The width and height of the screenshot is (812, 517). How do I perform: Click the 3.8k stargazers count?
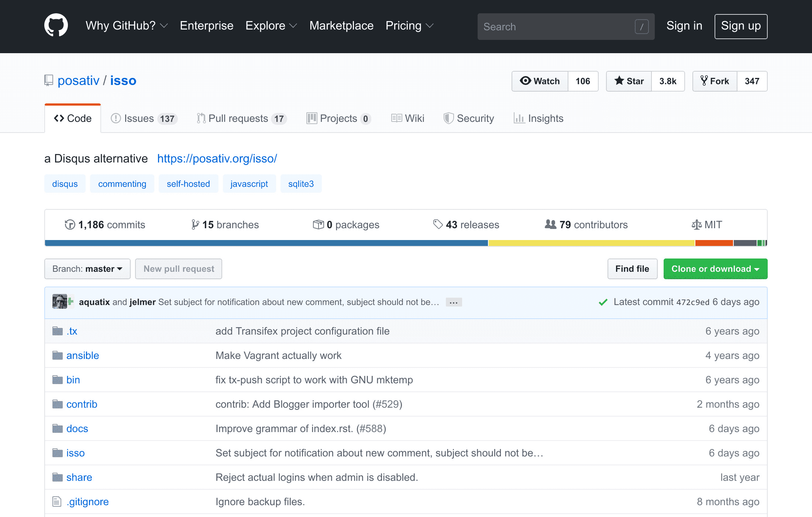click(x=668, y=81)
